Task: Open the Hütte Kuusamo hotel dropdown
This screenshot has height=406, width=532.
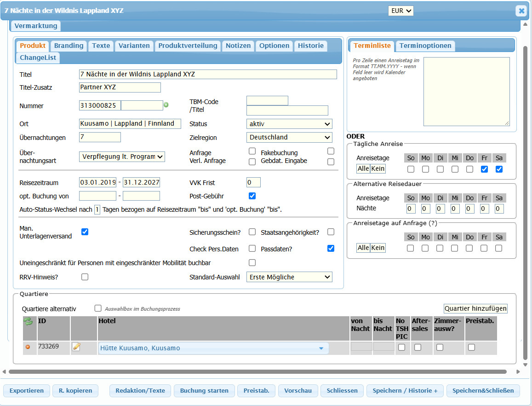Action: [213, 348]
